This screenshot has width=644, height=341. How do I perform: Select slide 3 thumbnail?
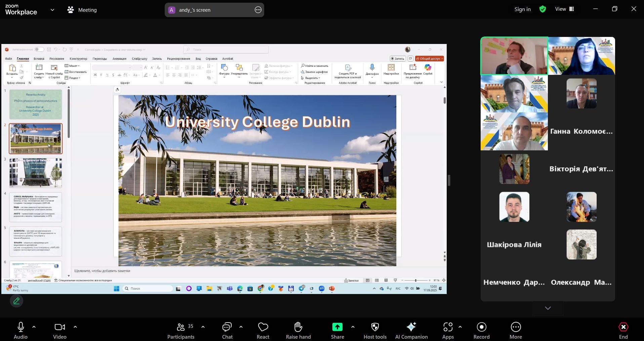(36, 173)
